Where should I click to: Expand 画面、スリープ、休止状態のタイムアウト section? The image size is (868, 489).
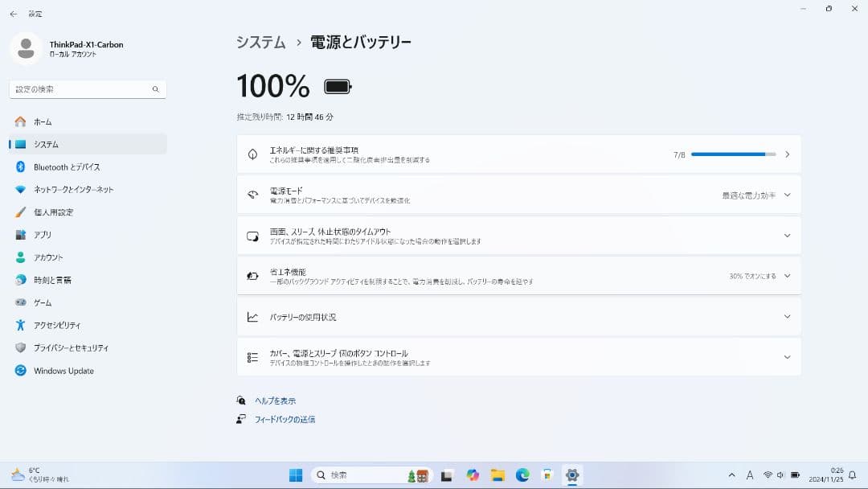click(788, 235)
